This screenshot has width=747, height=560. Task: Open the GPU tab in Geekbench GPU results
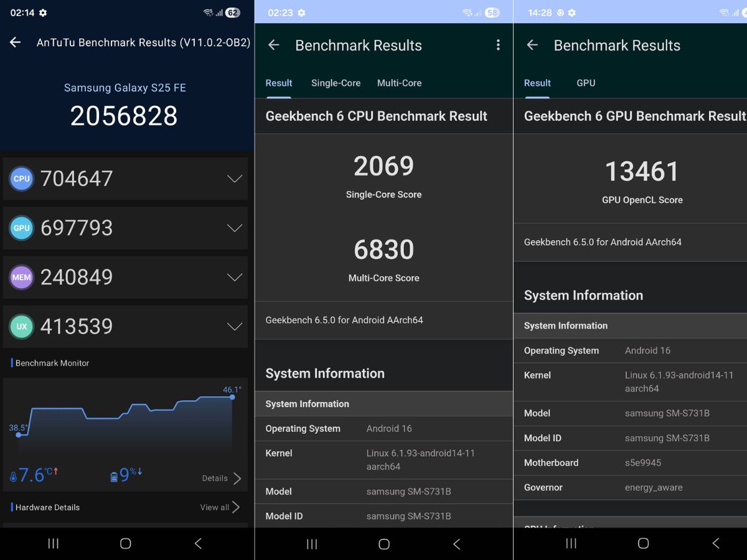pos(586,83)
